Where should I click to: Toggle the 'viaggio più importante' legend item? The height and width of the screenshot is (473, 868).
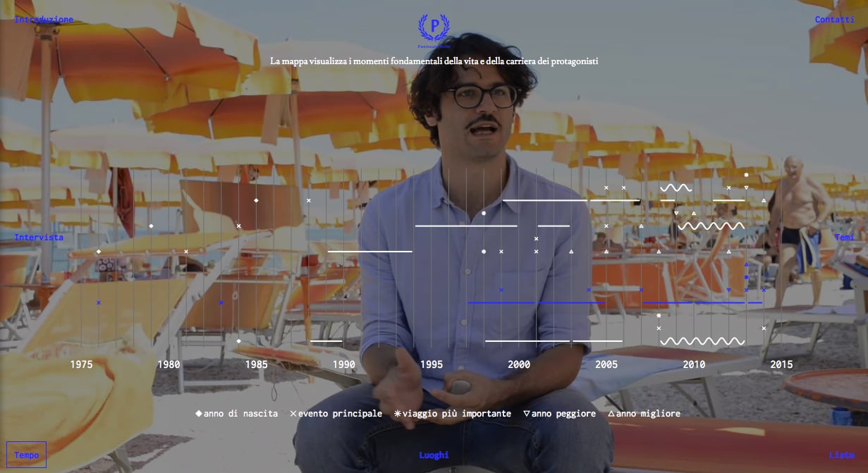click(452, 414)
